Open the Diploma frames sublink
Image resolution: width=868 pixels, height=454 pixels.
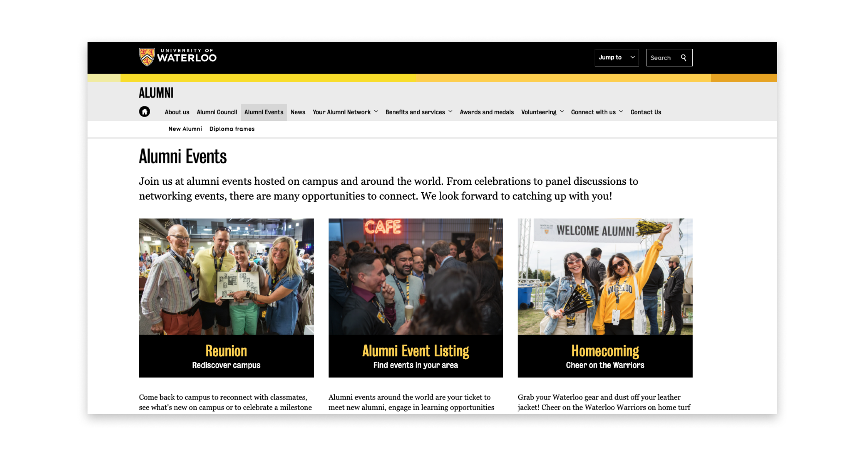coord(232,129)
